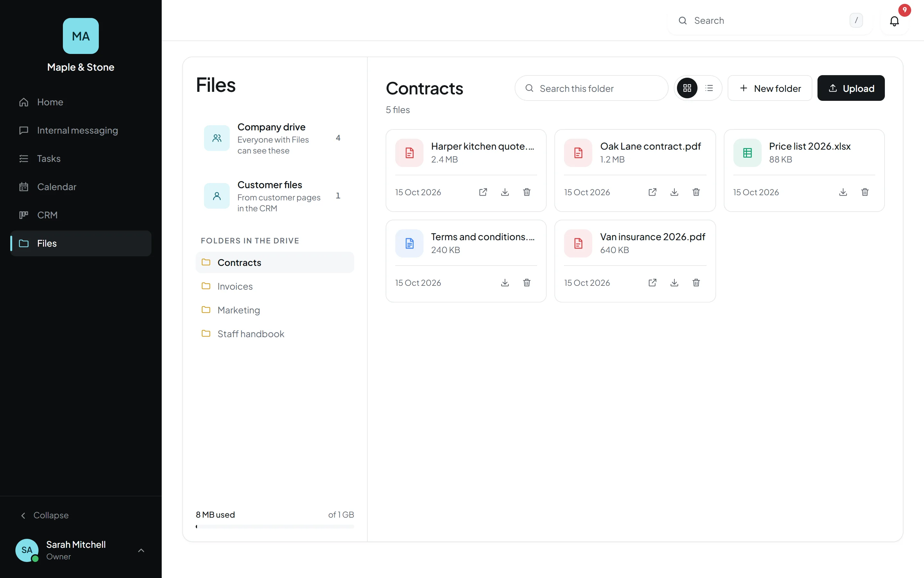
Task: Open Oak Lane contract.pdf externally
Action: pos(652,192)
